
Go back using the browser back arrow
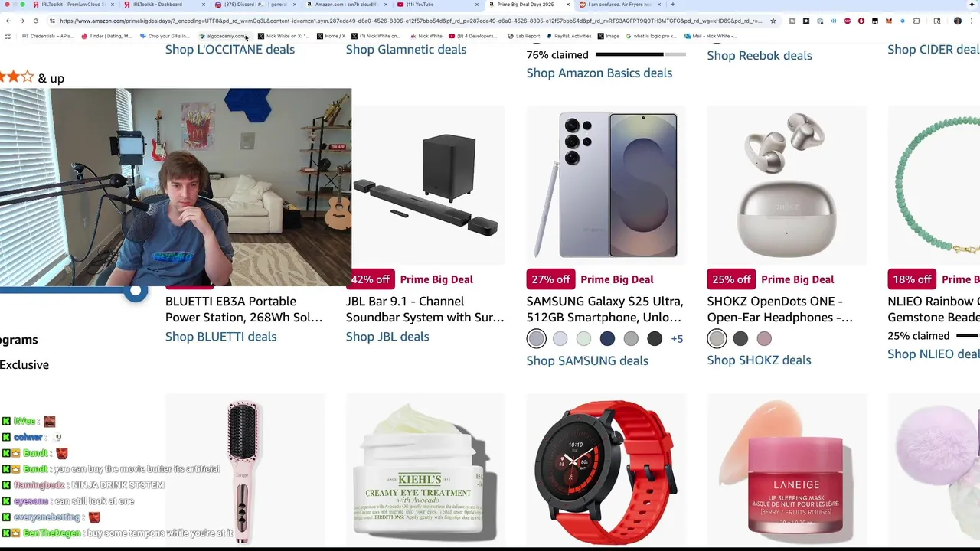point(8,21)
